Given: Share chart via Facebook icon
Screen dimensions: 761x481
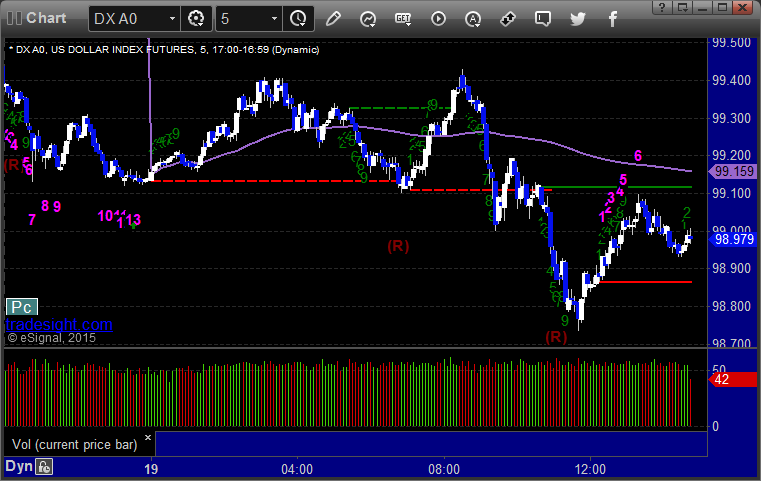Looking at the screenshot, I should 612,19.
